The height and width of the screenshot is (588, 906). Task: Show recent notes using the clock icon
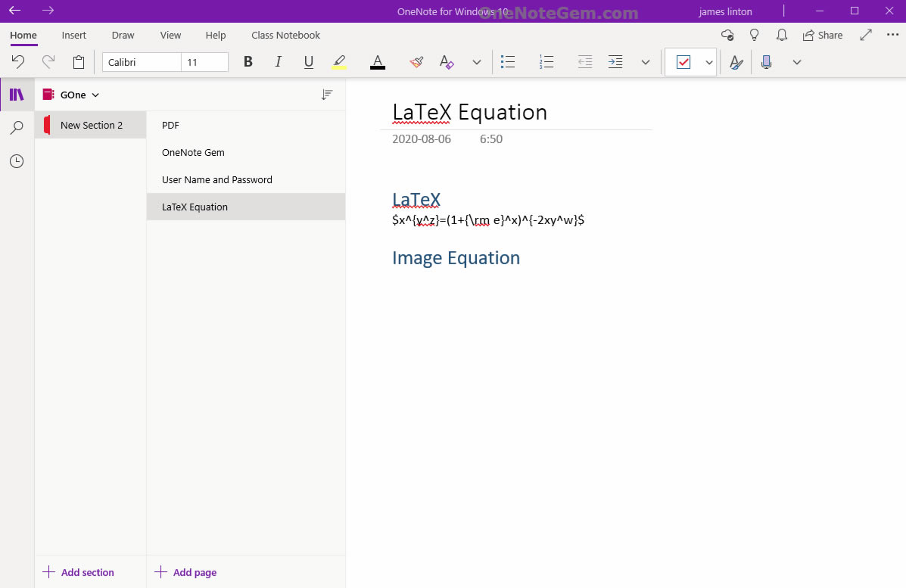tap(17, 161)
